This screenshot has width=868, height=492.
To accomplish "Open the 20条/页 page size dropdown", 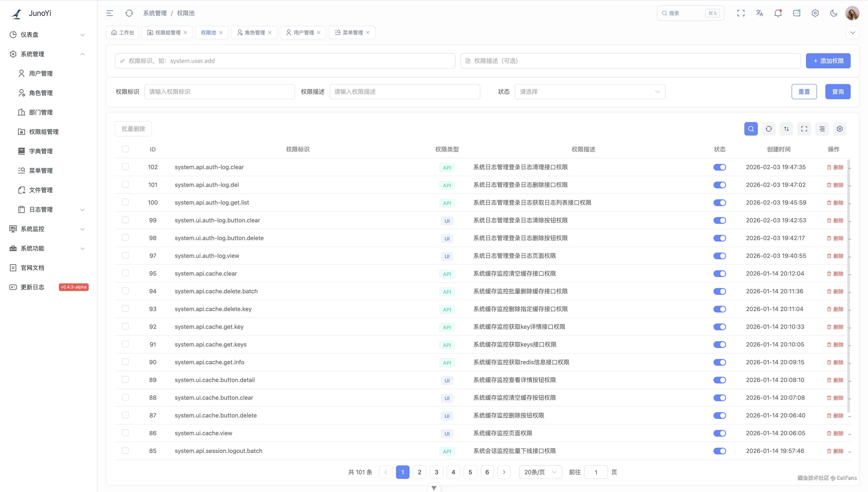I will [540, 472].
